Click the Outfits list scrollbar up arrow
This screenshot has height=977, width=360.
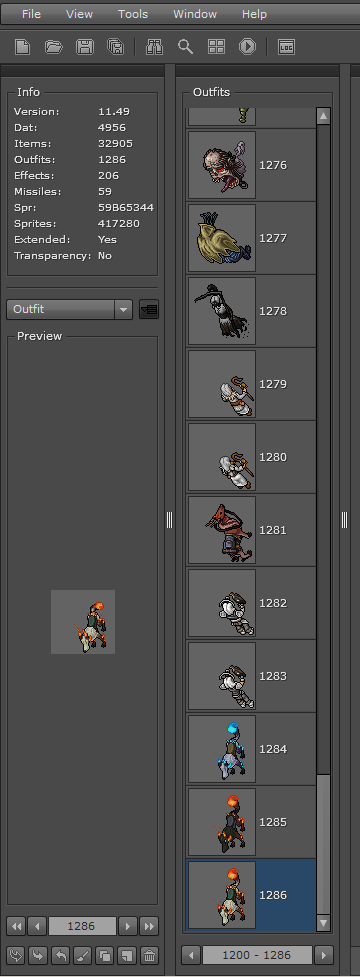[x=323, y=116]
